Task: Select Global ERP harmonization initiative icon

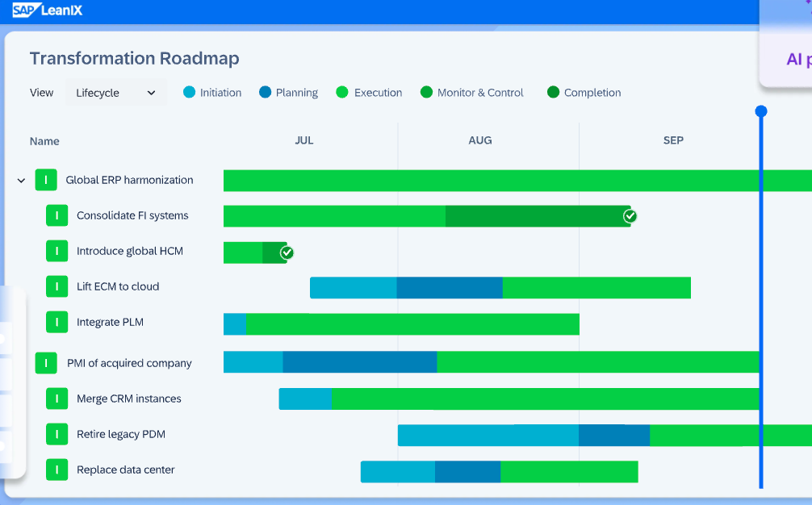Action: (46, 180)
